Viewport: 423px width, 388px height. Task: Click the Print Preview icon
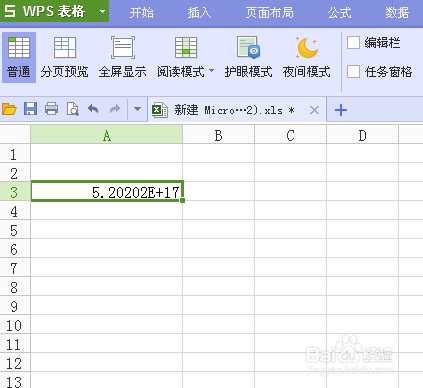point(73,109)
